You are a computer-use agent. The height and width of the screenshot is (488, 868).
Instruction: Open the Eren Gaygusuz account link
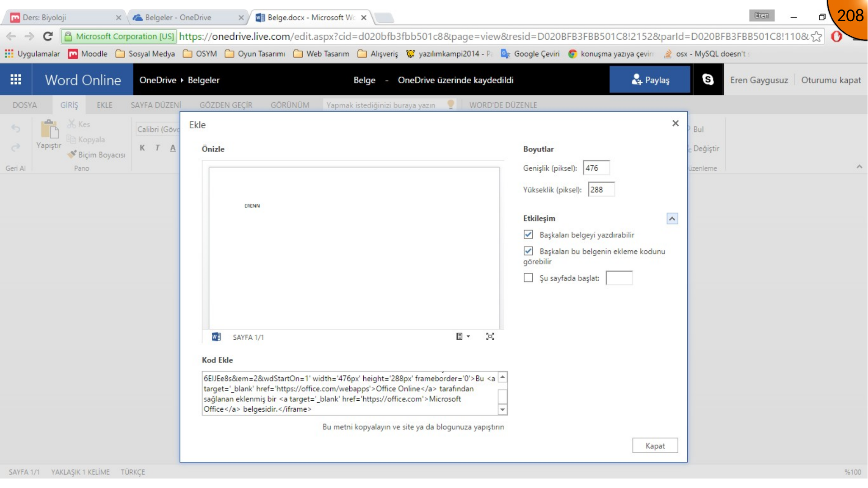(759, 80)
